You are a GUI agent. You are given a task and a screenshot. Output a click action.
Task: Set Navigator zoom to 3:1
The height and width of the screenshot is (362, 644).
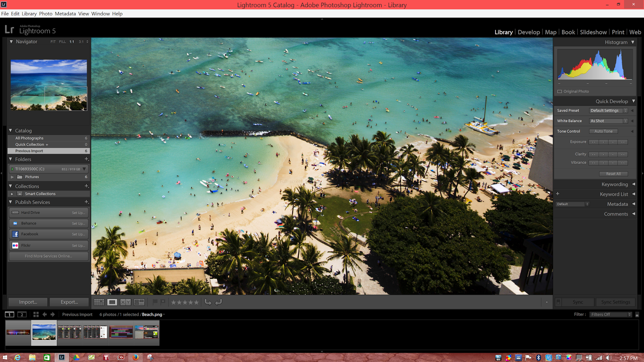81,42
